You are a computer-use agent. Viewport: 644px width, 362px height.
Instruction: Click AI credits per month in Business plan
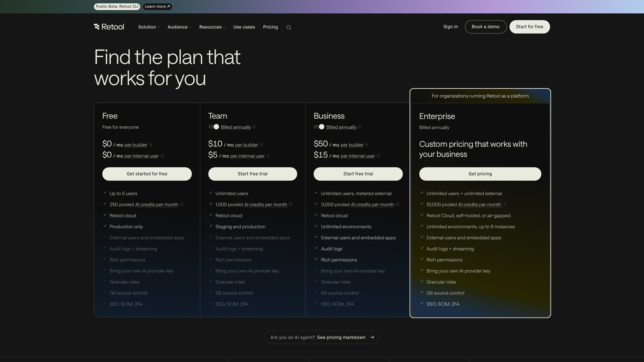coord(372,204)
